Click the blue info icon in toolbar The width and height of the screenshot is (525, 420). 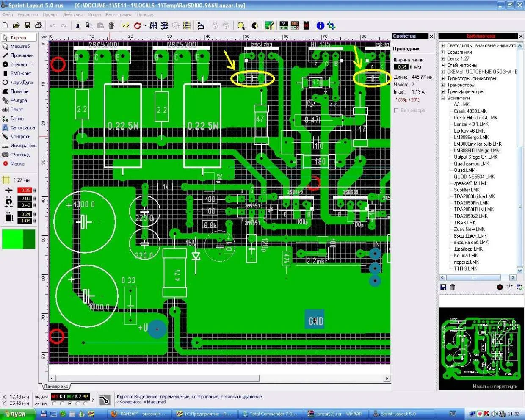[x=320, y=26]
